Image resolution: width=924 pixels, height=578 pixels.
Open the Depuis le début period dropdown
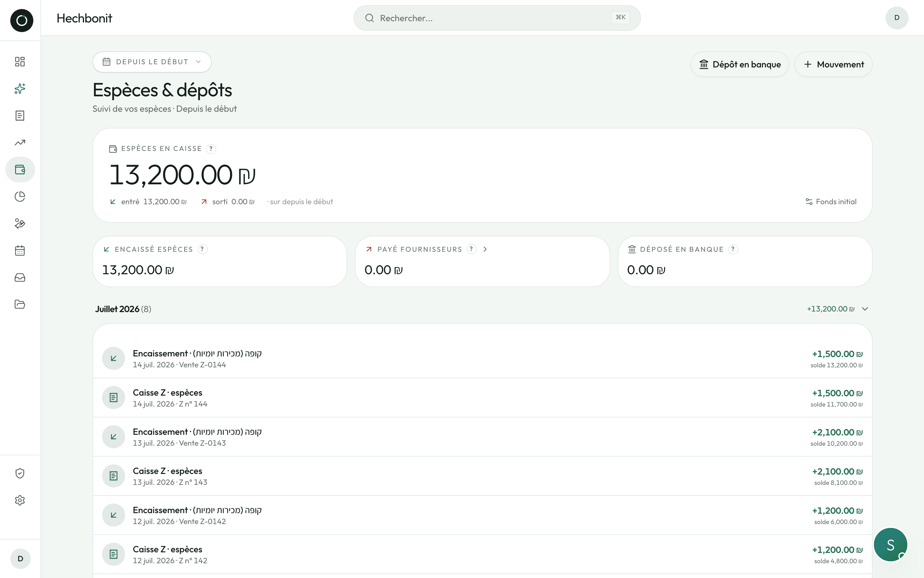[152, 62]
